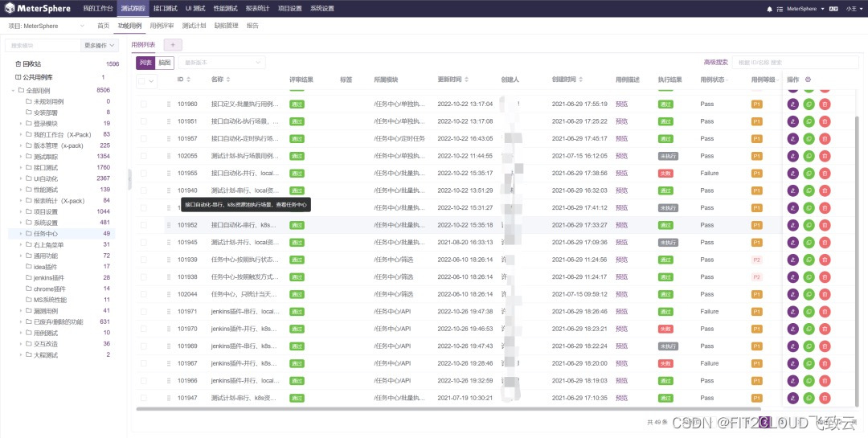Delete test case 101938 with red icon
Screen dimensions: 868x438
(x=825, y=277)
